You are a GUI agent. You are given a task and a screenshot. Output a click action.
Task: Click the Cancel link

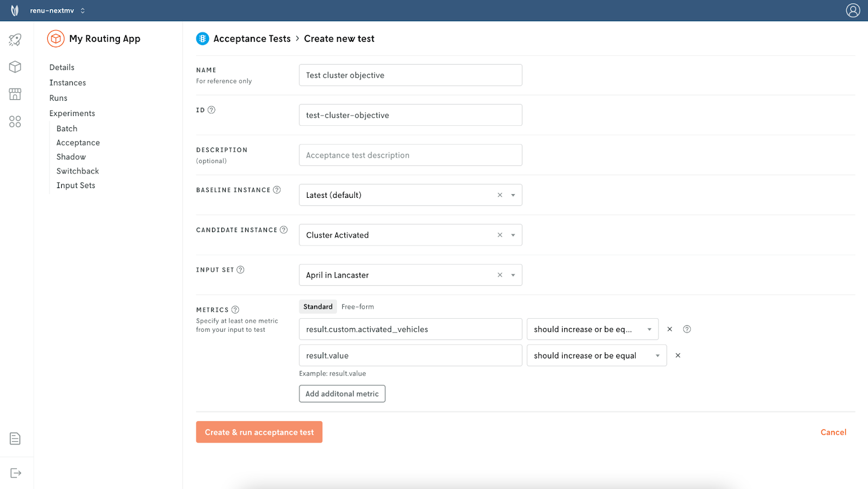pyautogui.click(x=833, y=432)
